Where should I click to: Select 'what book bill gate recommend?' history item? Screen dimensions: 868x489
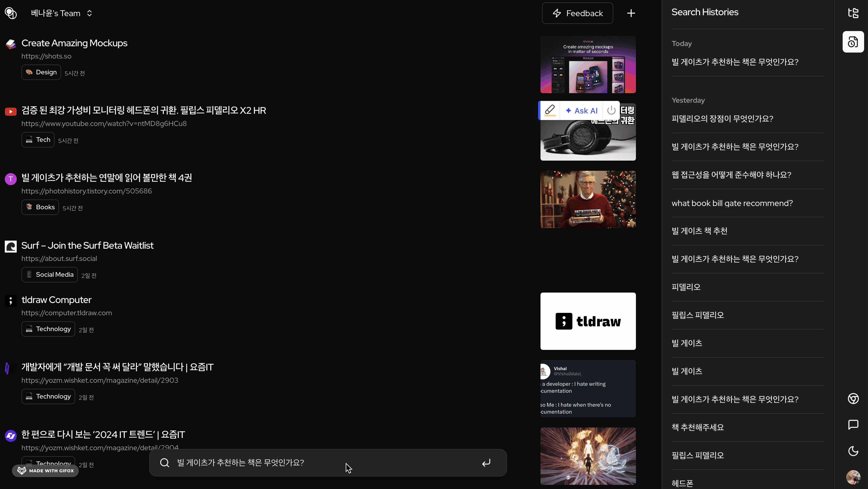tap(732, 203)
